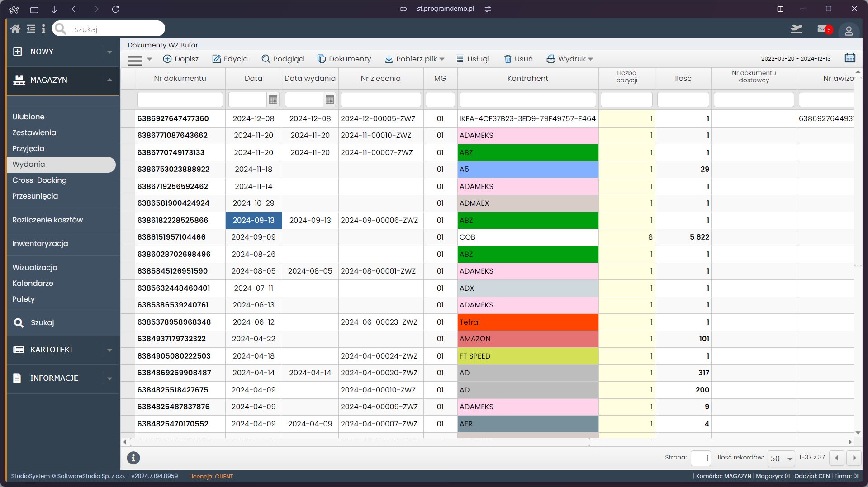Toggle the side menu collapse icon

(x=31, y=29)
